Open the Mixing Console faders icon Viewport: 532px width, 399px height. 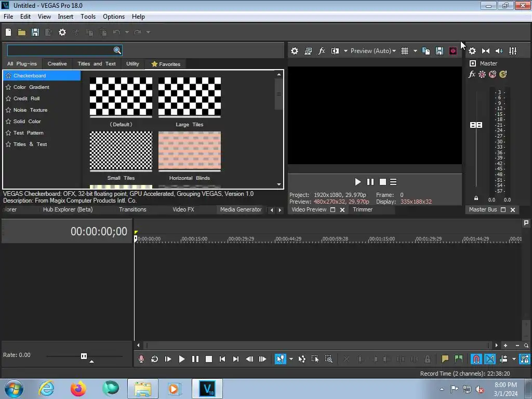pos(513,51)
